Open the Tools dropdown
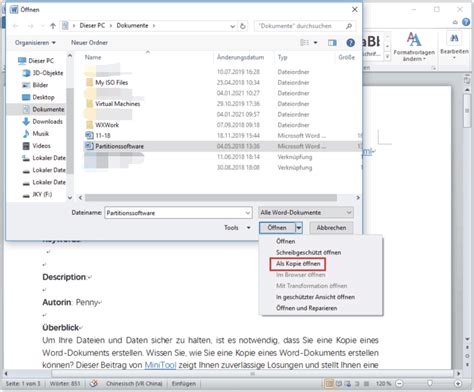474x392 pixels. click(237, 228)
